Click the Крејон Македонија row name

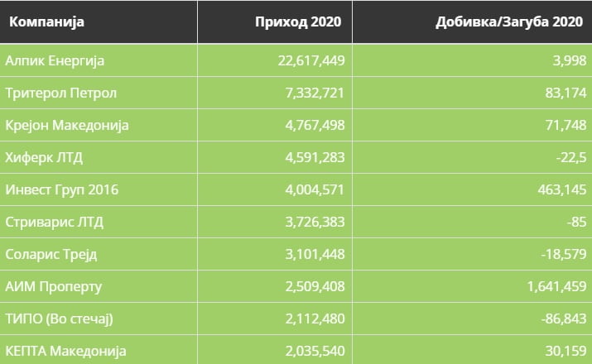(67, 125)
